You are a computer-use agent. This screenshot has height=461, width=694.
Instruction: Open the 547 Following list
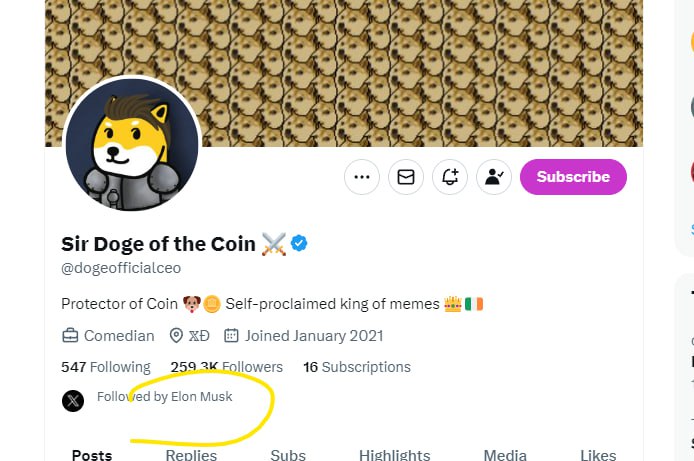106,367
